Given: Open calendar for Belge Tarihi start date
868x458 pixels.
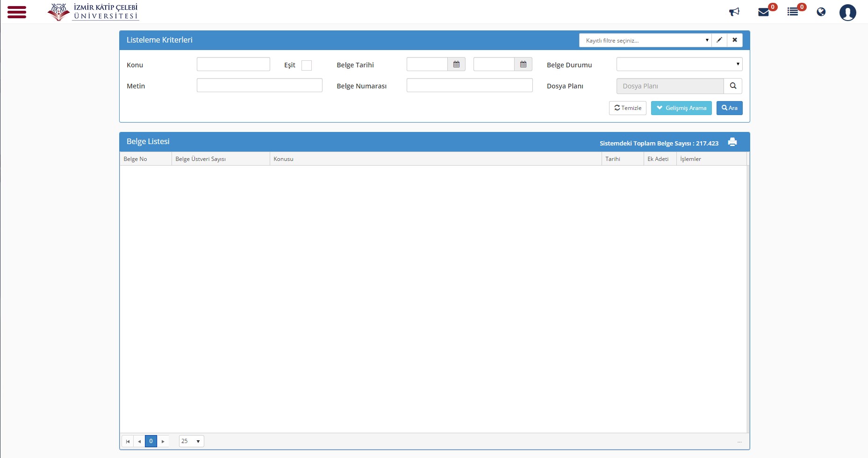Looking at the screenshot, I should pyautogui.click(x=457, y=65).
